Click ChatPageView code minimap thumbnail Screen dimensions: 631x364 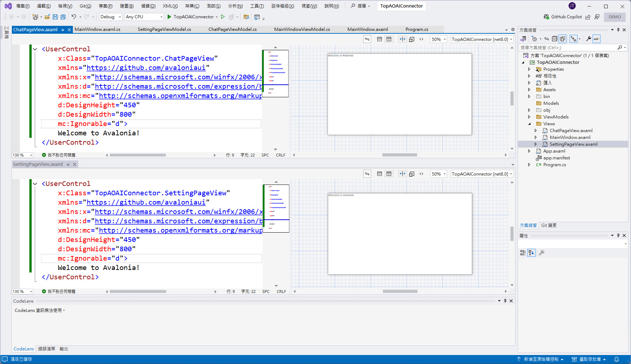click(x=275, y=74)
